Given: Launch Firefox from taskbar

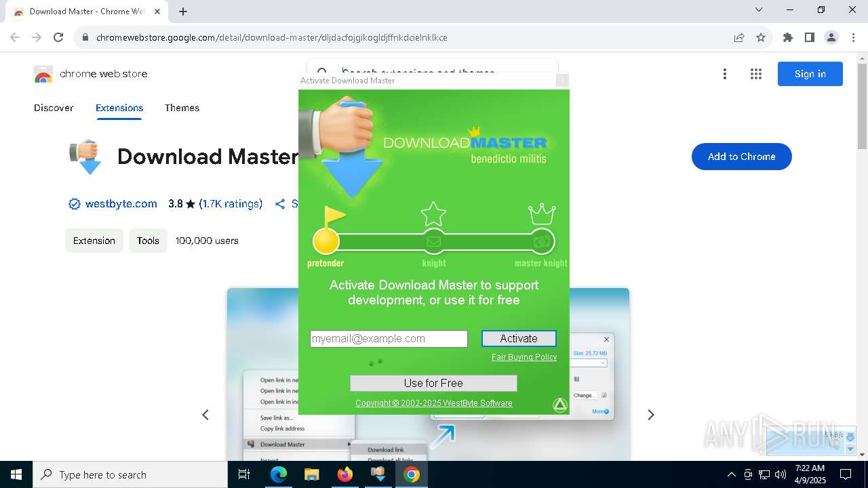Looking at the screenshot, I should tap(344, 474).
